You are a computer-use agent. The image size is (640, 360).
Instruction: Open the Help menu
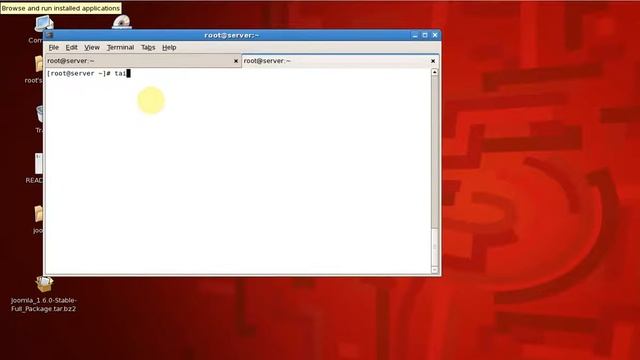pos(169,47)
